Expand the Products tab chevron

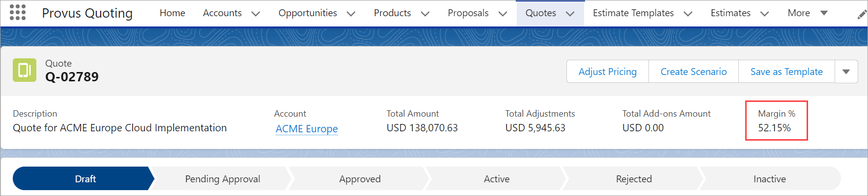tap(425, 14)
